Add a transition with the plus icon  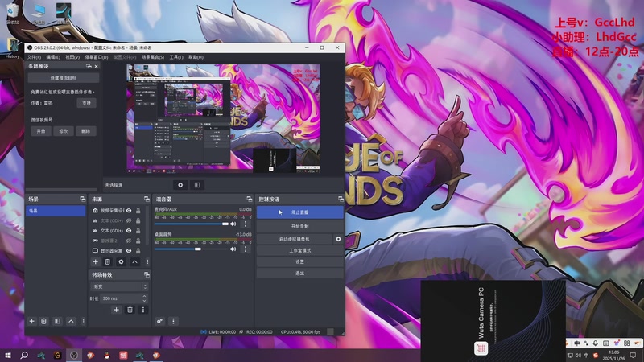click(116, 310)
